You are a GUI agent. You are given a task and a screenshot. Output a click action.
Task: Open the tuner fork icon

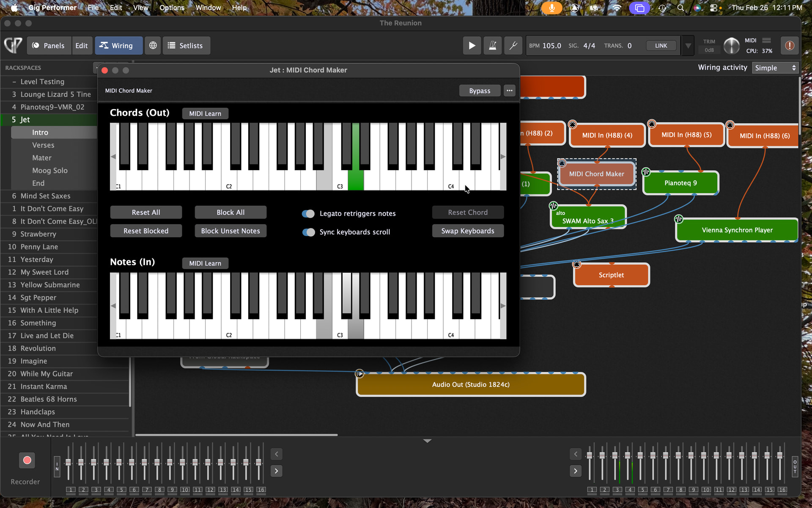coord(513,46)
